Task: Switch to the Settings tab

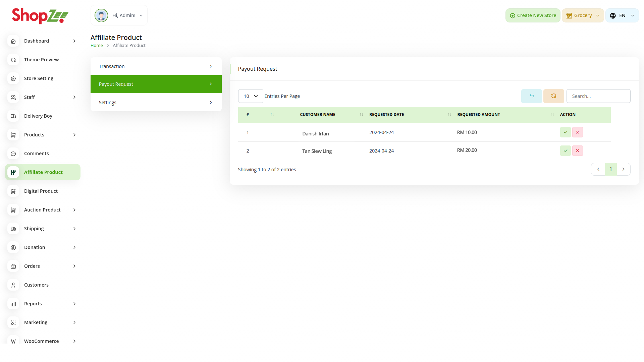Action: tap(156, 103)
